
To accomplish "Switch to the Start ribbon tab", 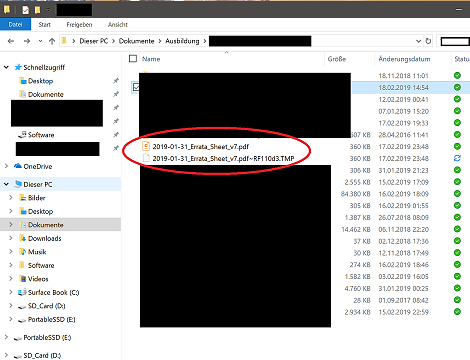I will tap(44, 25).
